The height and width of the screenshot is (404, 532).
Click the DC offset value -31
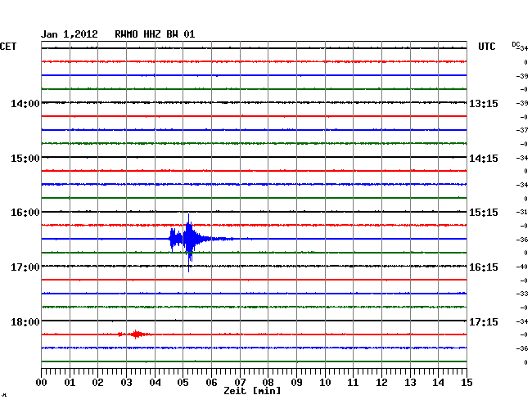[x=522, y=212]
